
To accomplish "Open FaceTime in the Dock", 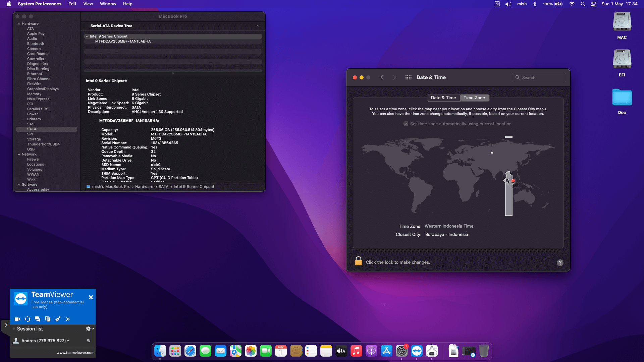I will tap(266, 351).
